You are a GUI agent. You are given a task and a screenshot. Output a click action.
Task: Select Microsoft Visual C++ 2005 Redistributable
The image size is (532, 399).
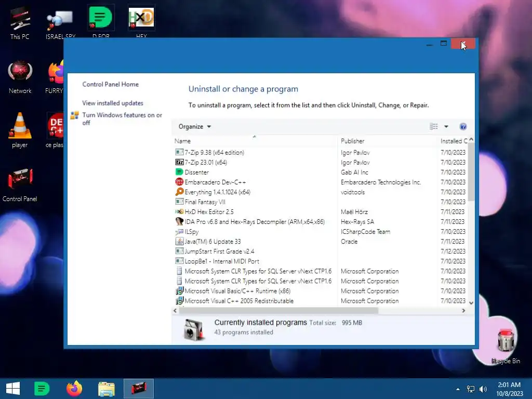point(321,301)
